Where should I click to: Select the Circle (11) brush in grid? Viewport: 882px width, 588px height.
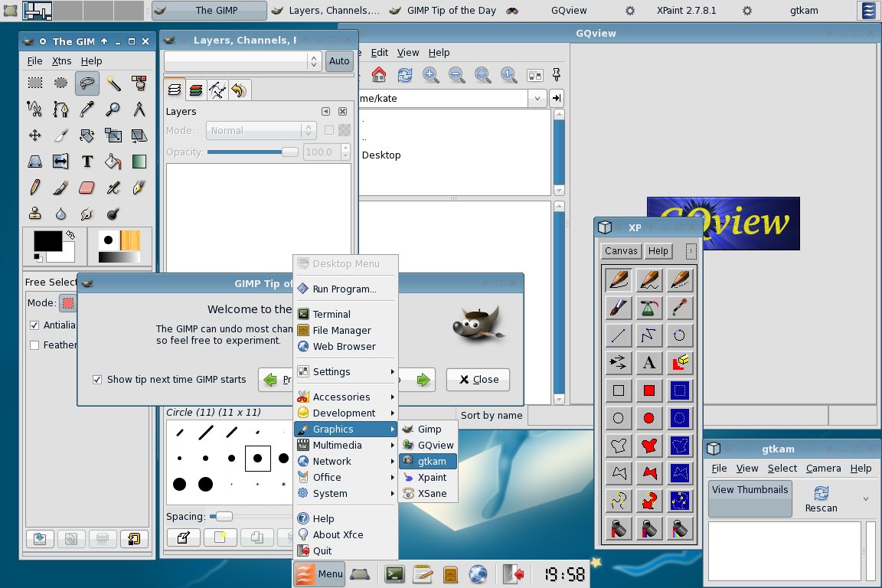coord(257,458)
